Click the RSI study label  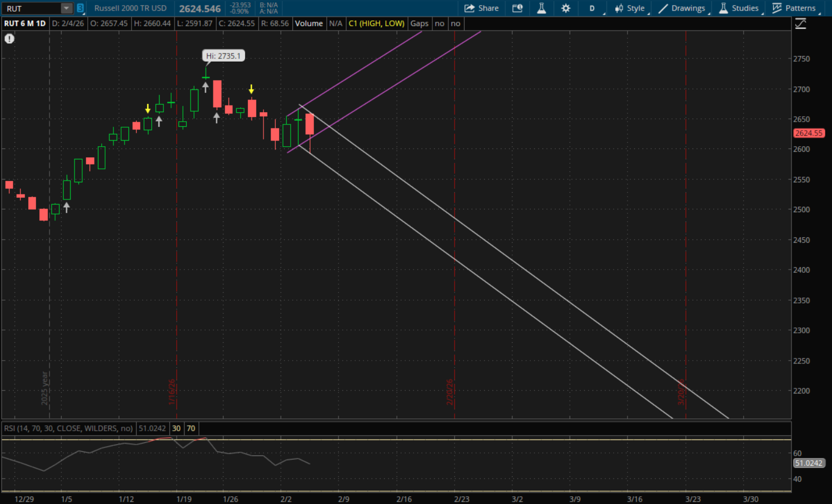pos(68,428)
